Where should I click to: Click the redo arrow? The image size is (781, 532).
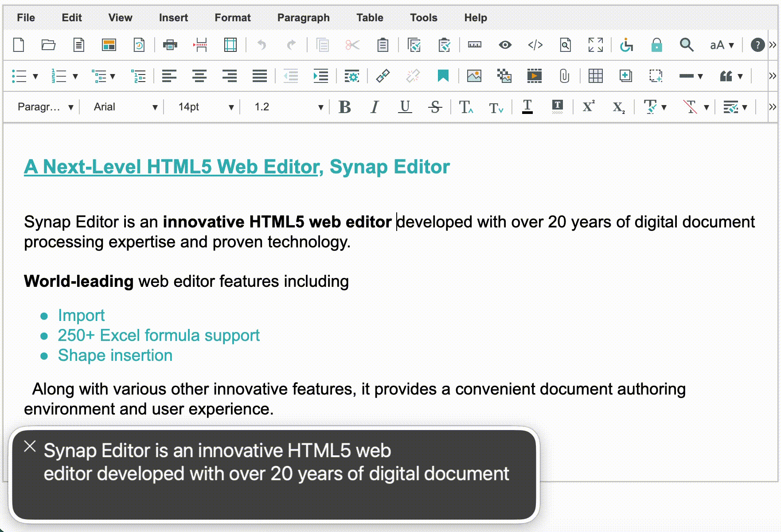[291, 45]
